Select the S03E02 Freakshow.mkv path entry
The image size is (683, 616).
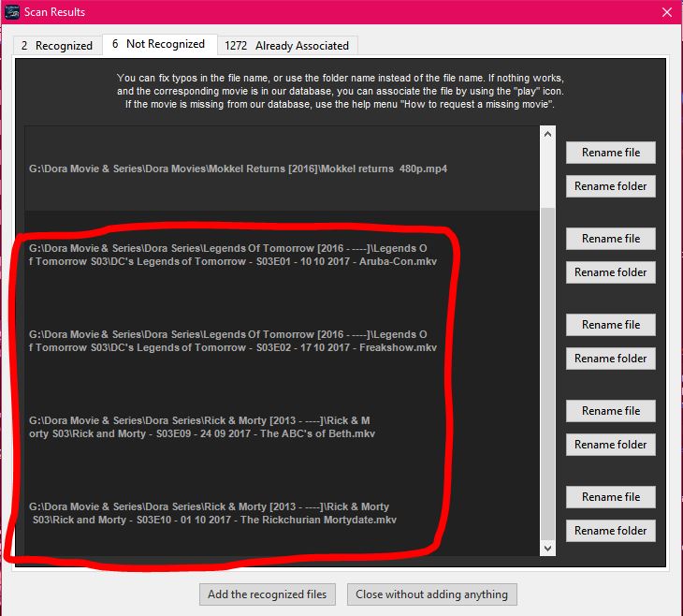tap(282, 341)
